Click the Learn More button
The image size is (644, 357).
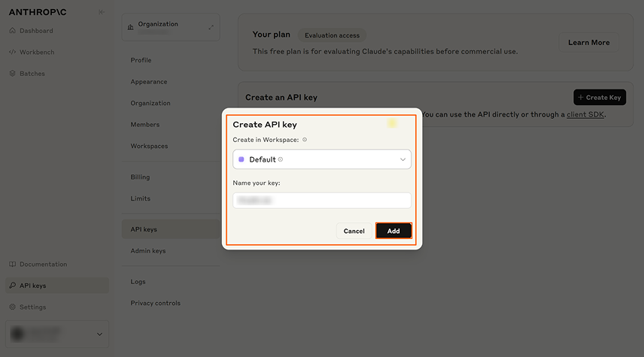pyautogui.click(x=588, y=42)
